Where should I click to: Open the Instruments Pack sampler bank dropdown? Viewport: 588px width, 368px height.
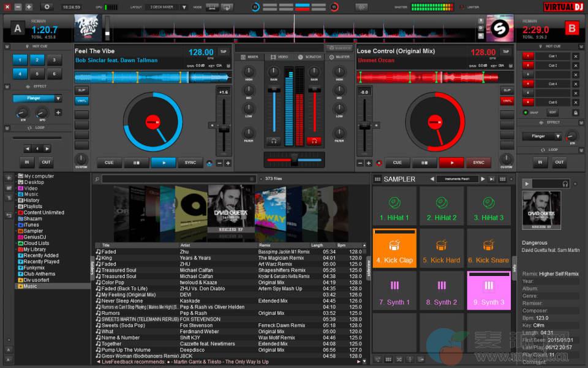pyautogui.click(x=457, y=179)
